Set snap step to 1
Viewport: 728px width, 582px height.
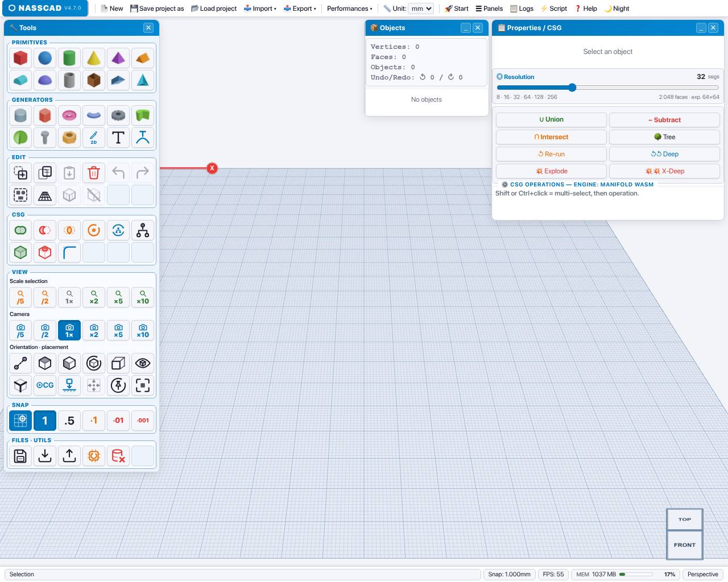click(45, 421)
